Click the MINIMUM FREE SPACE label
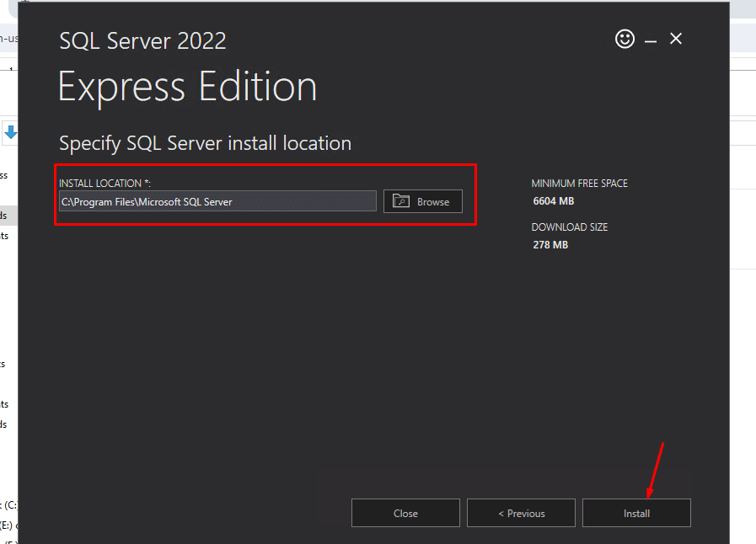 [579, 183]
